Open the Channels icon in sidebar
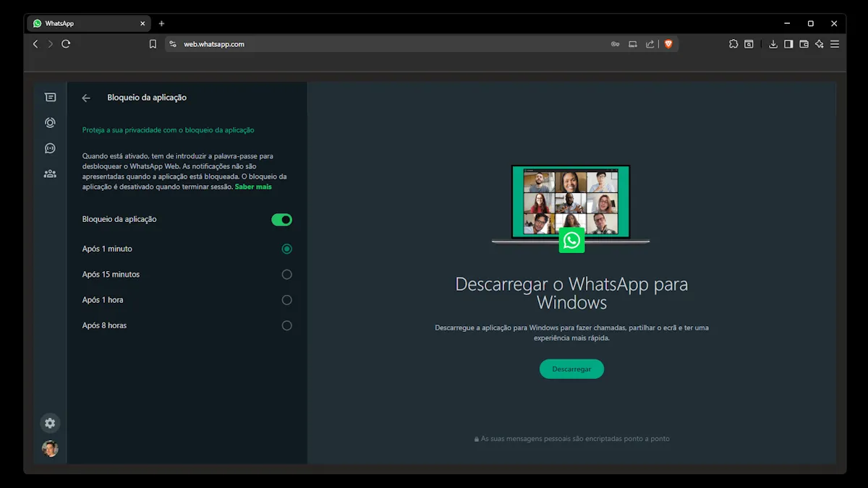 pos(50,148)
